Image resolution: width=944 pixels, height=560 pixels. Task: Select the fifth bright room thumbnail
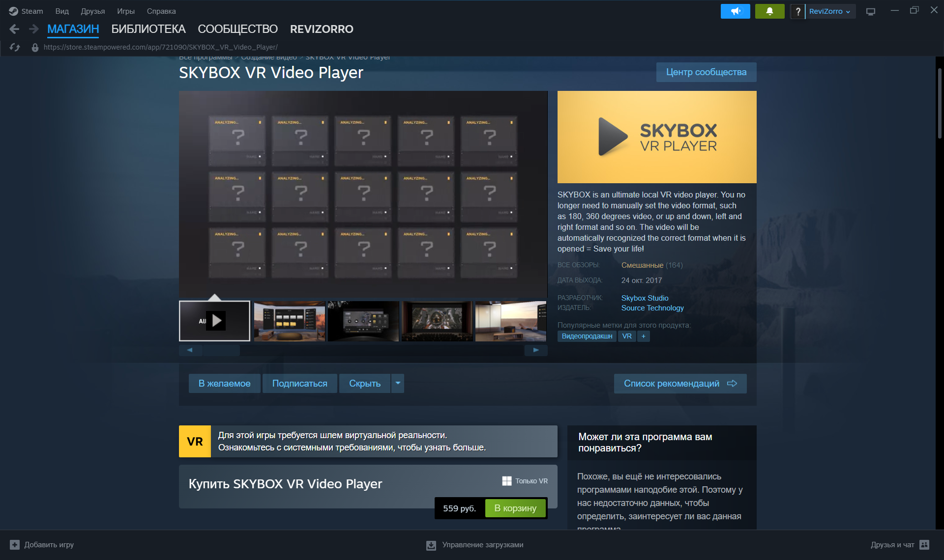[511, 321]
